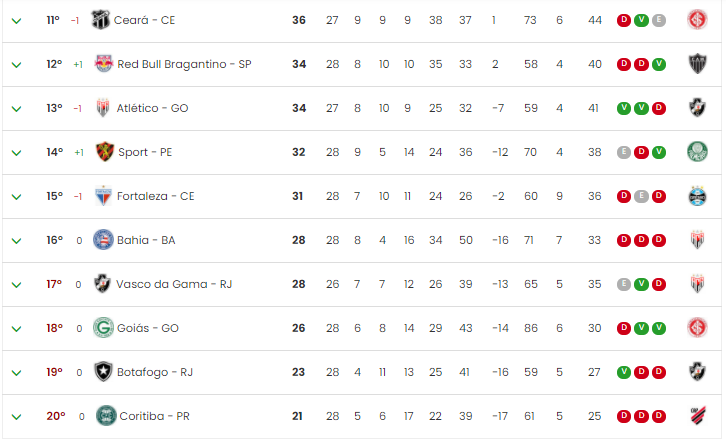Click next-opponent crest in the Sport row

click(x=697, y=152)
